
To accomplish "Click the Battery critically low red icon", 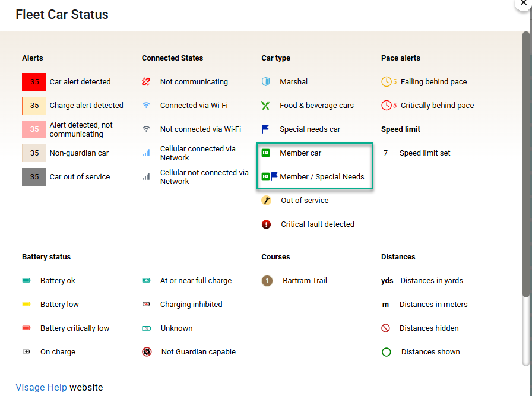I will pos(27,328).
